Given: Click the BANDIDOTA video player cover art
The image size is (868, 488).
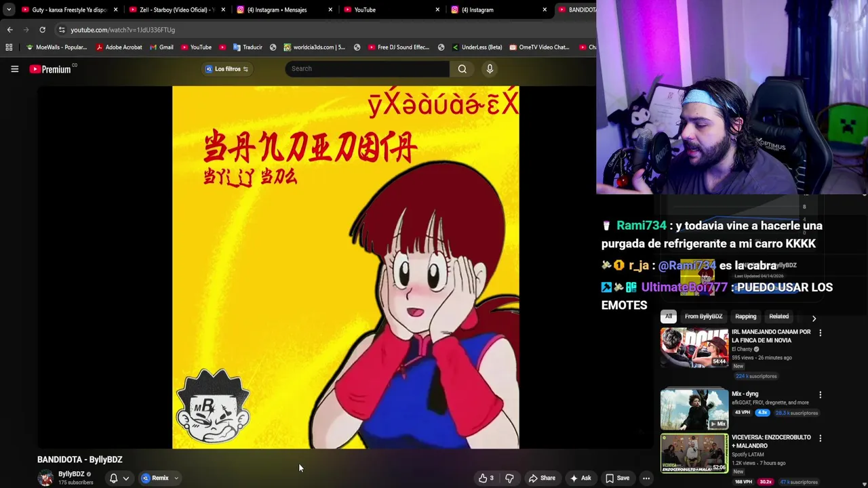Looking at the screenshot, I should pos(346,267).
